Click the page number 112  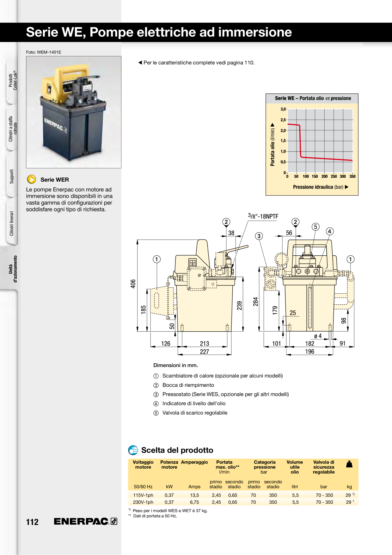[32, 522]
